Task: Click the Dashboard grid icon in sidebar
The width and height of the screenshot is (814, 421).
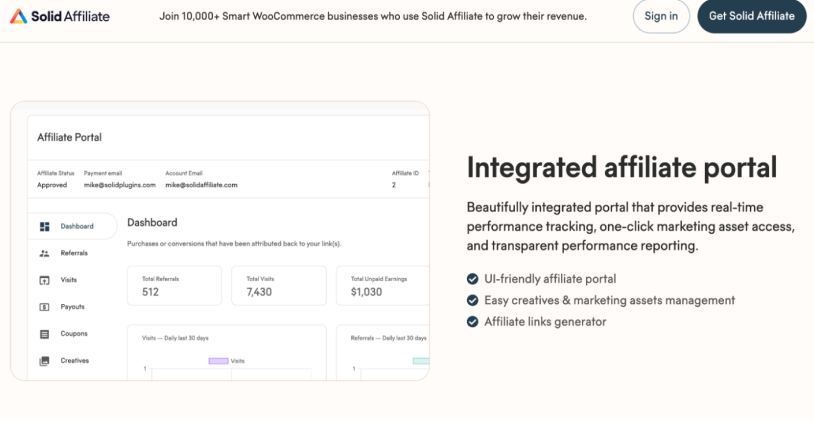Action: (45, 226)
